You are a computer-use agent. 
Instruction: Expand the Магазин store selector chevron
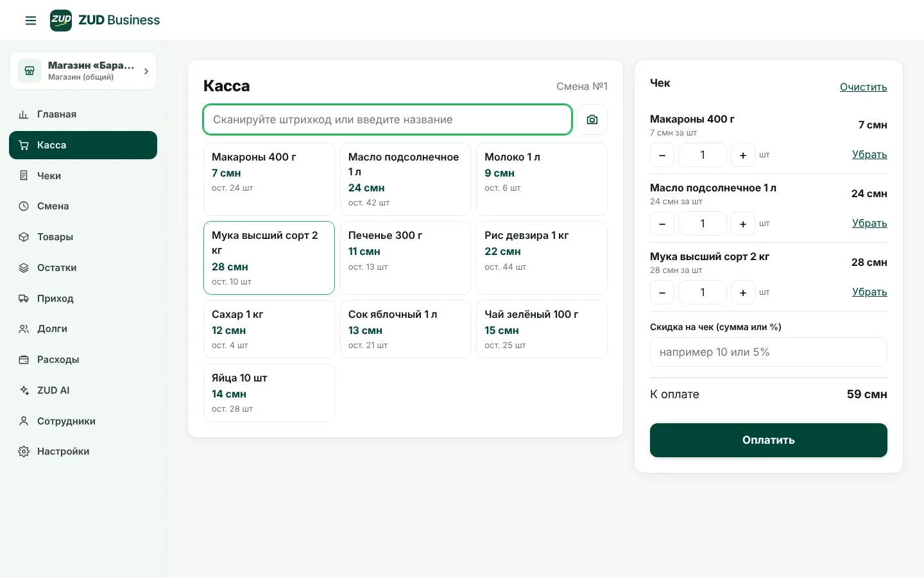[x=146, y=71]
